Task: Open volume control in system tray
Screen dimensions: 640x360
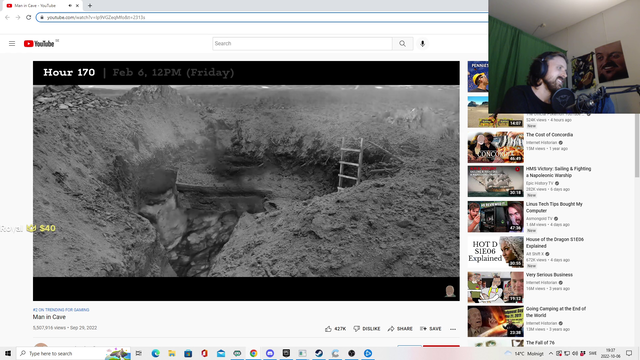Action: (575, 353)
